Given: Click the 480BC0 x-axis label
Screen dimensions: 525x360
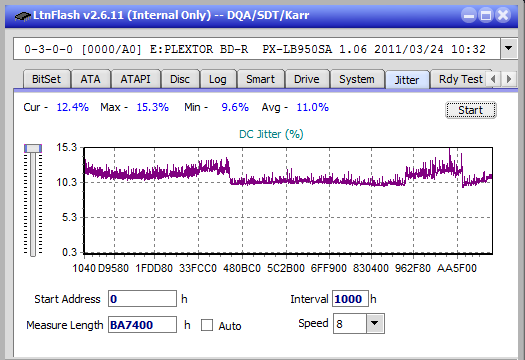Looking at the screenshot, I should 242,268.
